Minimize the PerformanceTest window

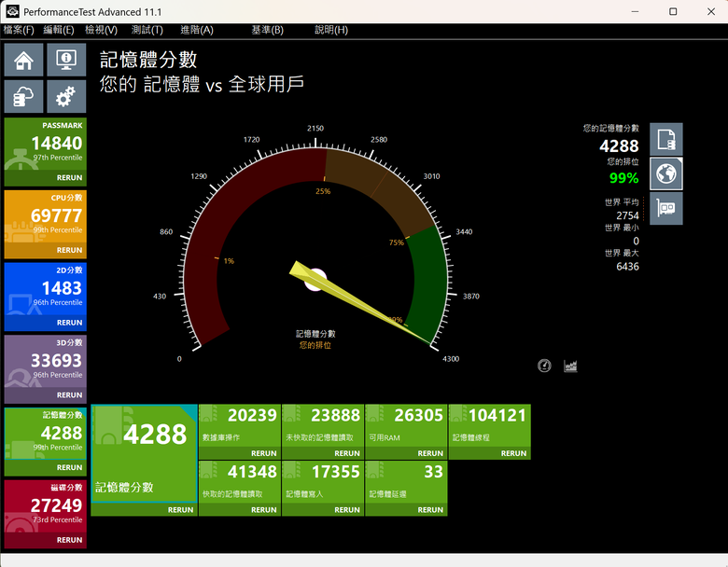pyautogui.click(x=635, y=11)
